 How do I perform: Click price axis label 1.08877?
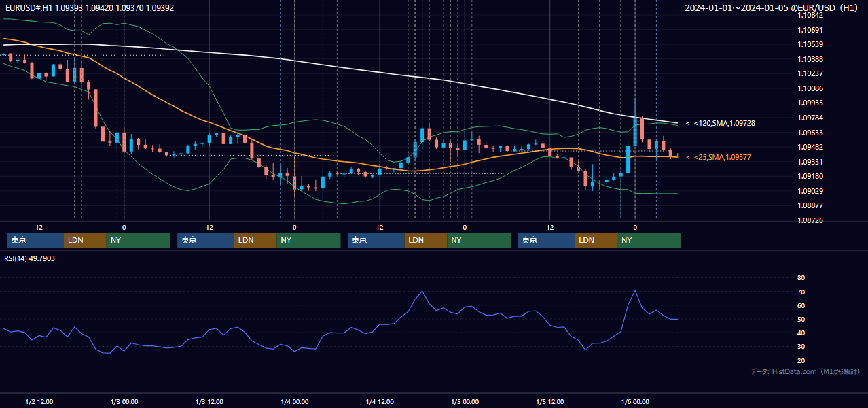coord(810,205)
